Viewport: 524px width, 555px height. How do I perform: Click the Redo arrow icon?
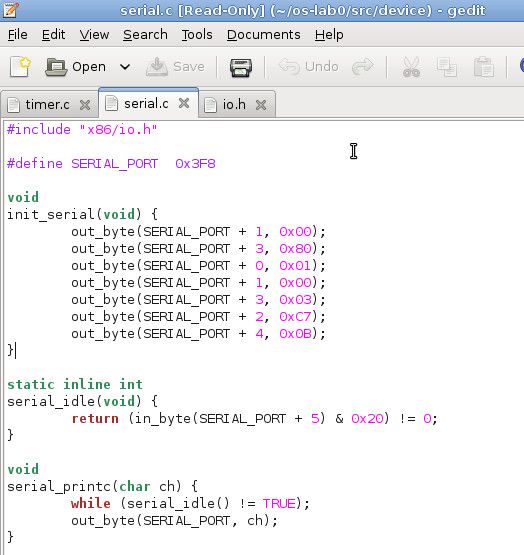(x=363, y=67)
